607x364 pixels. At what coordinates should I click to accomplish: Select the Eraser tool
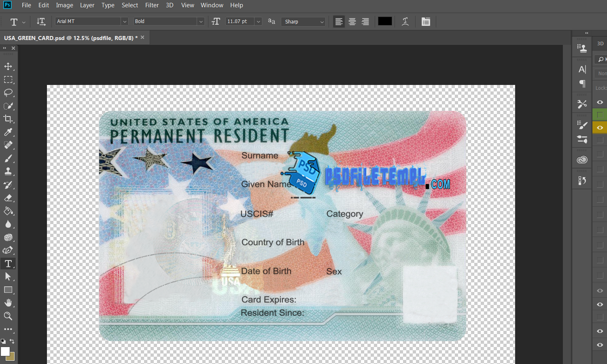(x=8, y=198)
